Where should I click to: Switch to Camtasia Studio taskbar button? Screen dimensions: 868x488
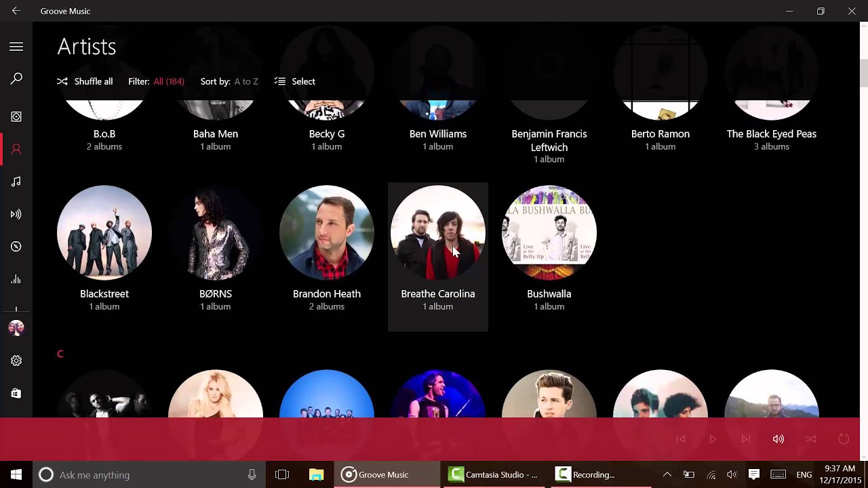[494, 474]
